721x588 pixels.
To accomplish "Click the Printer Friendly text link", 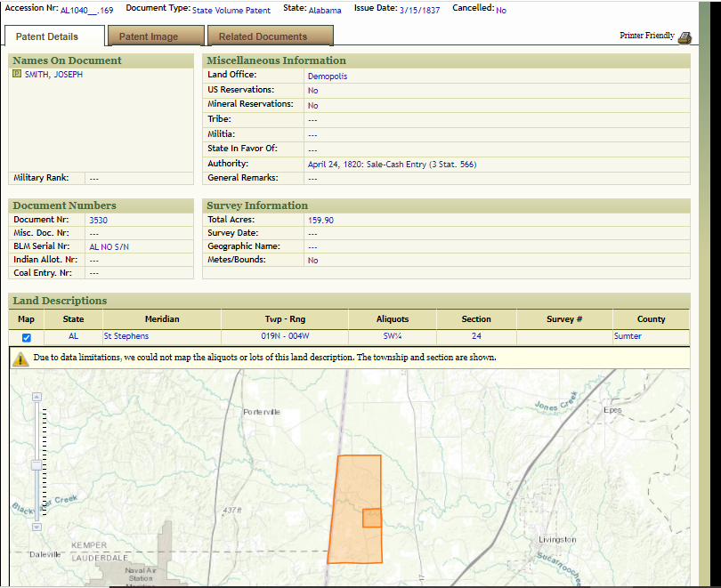I will [x=646, y=36].
